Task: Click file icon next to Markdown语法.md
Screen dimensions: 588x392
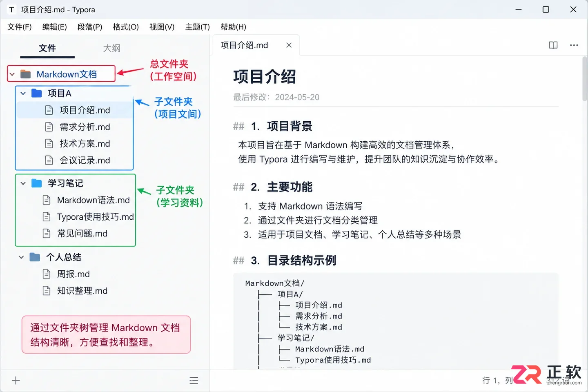Action: [47, 200]
